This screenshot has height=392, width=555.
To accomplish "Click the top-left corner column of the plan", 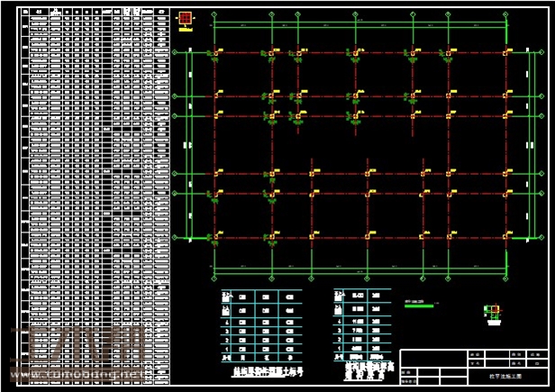I will tap(214, 53).
